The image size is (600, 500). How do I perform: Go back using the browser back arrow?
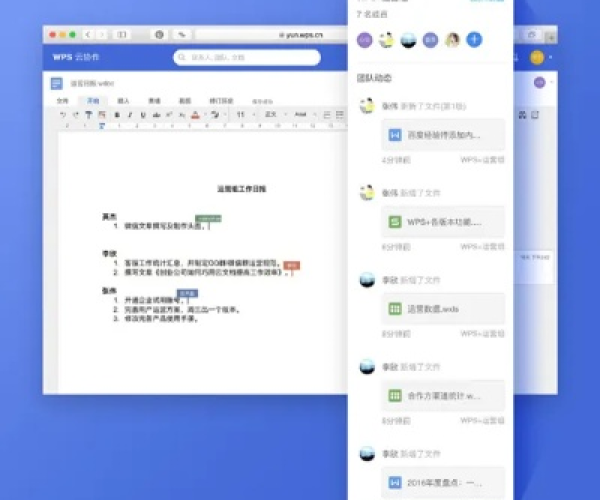pyautogui.click(x=88, y=35)
